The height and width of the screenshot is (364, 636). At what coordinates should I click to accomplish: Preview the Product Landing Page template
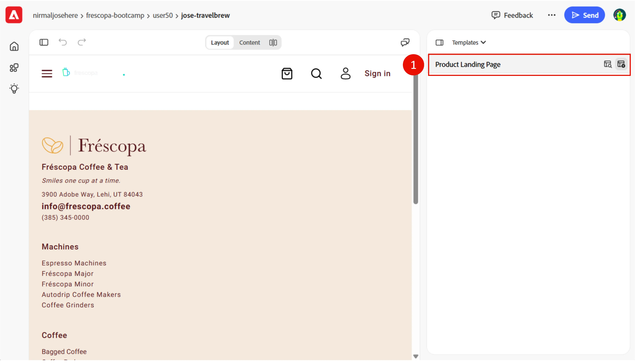607,65
